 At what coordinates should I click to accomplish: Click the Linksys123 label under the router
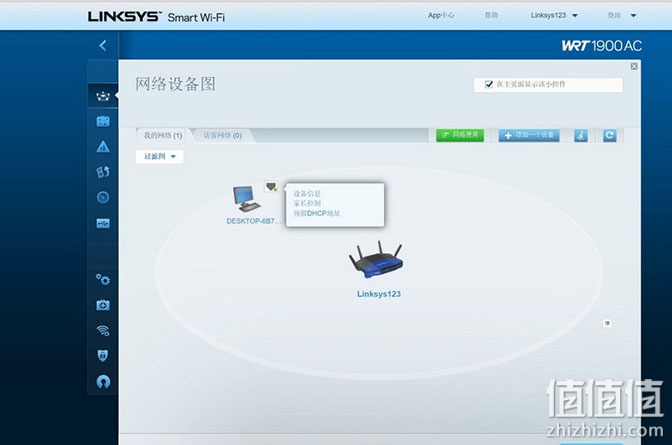click(x=379, y=294)
